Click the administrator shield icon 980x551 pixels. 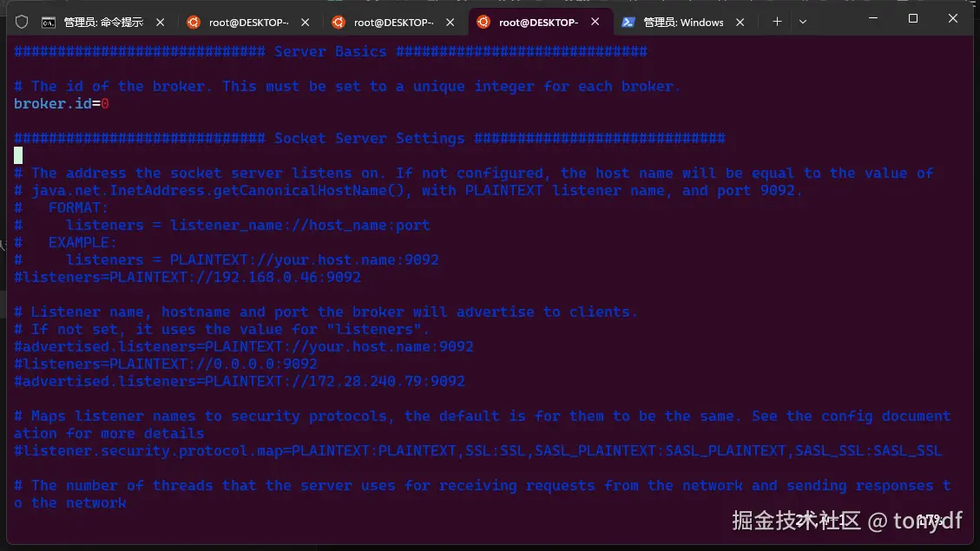[x=22, y=22]
